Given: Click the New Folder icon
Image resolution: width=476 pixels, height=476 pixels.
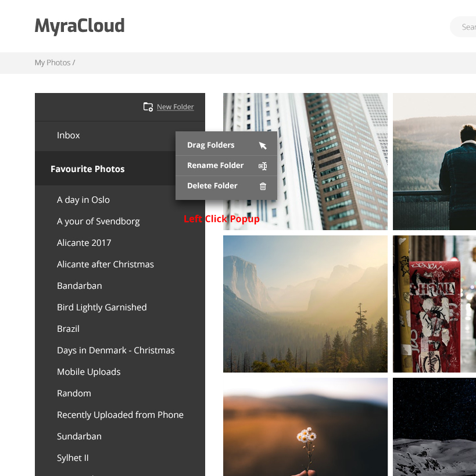Looking at the screenshot, I should coord(148,106).
